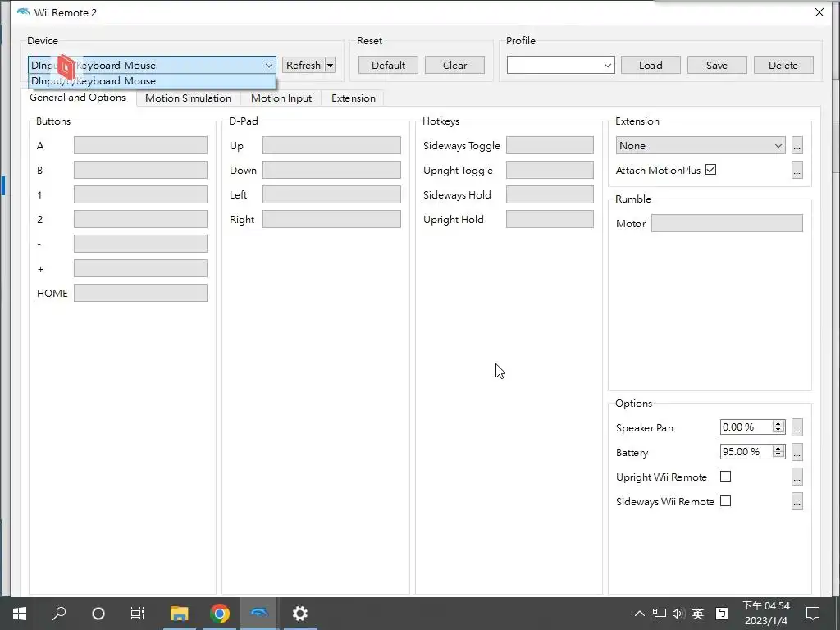
Task: Toggle Attach MotionPlus checkbox
Action: 711,170
